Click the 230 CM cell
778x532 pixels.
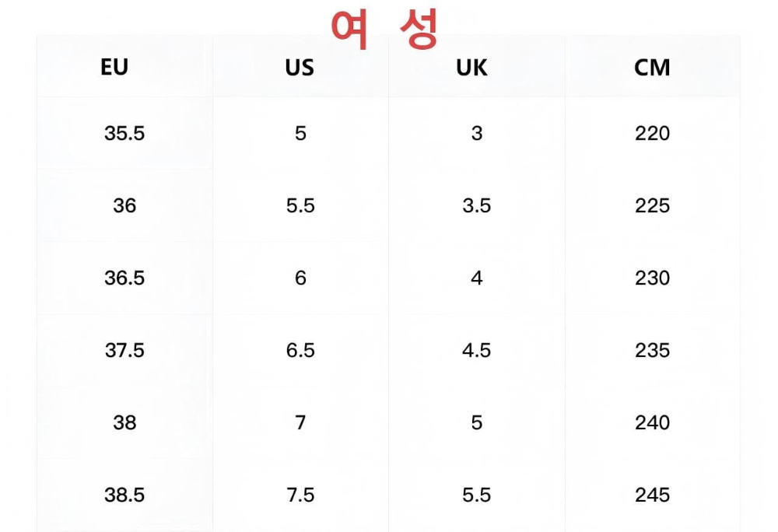(653, 278)
